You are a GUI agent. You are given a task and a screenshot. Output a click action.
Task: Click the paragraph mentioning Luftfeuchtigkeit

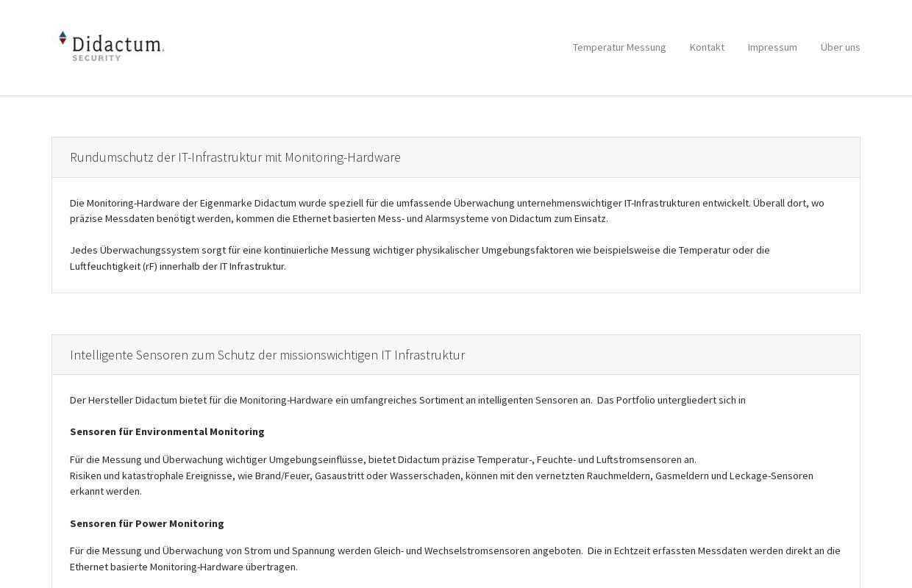click(419, 258)
